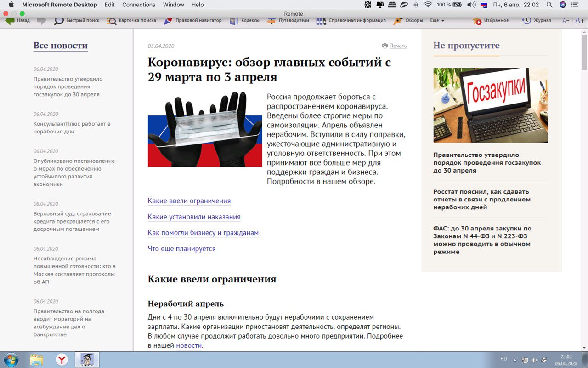Open news about мораторий на банкротство
Viewport: 588px width, 368px height.
pos(69,323)
